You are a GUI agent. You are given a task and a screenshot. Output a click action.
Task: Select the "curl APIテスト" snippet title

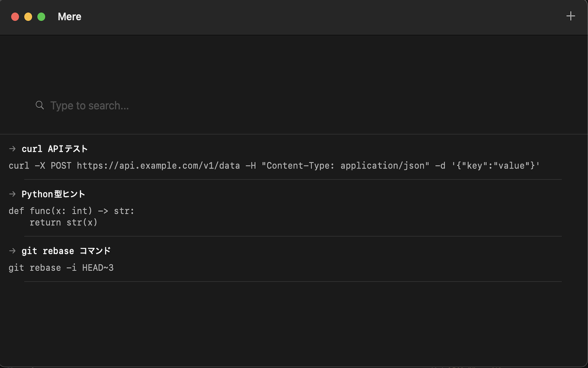pos(55,149)
